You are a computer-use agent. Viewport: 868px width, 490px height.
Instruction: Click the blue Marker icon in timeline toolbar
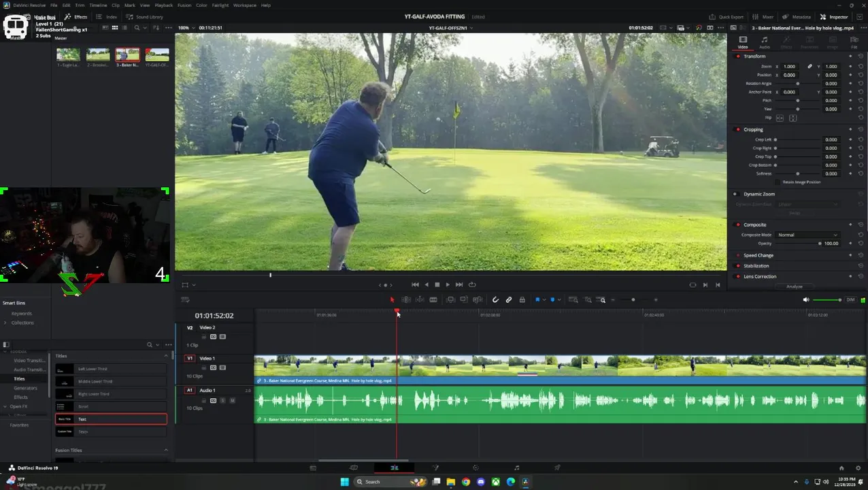[x=552, y=300]
